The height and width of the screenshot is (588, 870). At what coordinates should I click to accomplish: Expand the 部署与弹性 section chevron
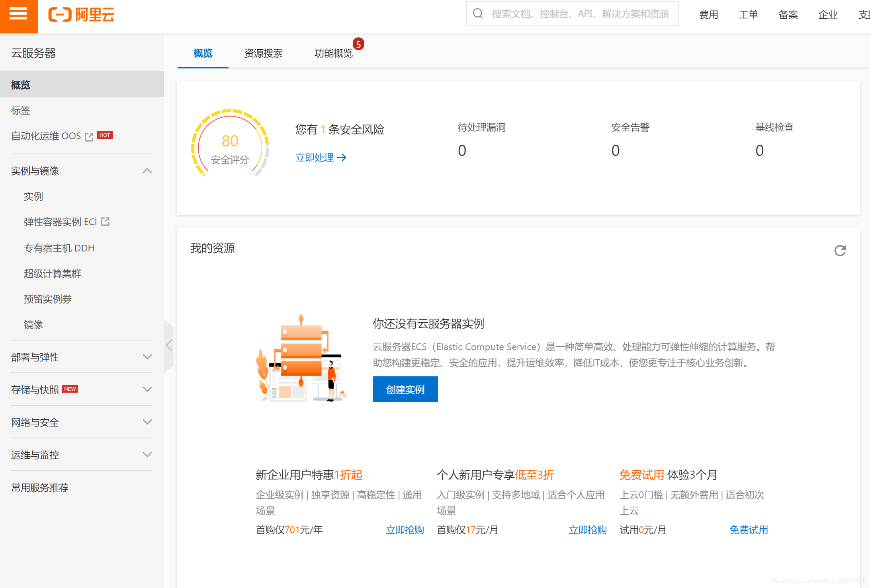147,356
